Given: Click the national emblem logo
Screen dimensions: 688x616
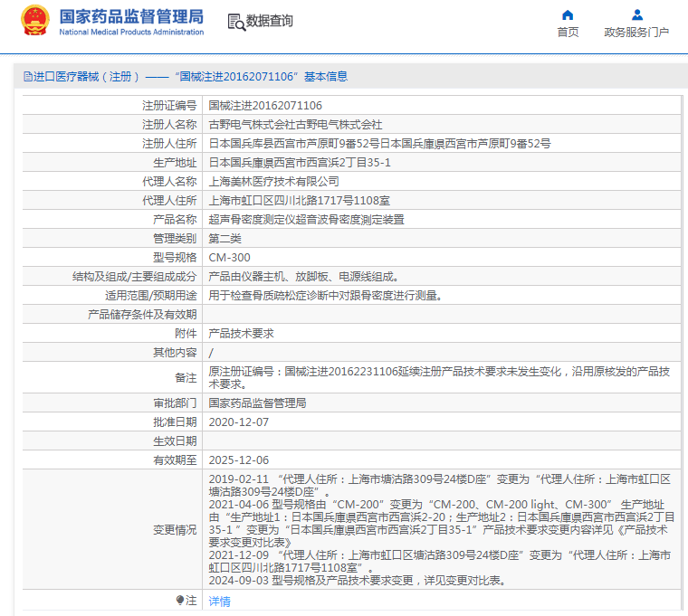Looking at the screenshot, I should [35, 20].
